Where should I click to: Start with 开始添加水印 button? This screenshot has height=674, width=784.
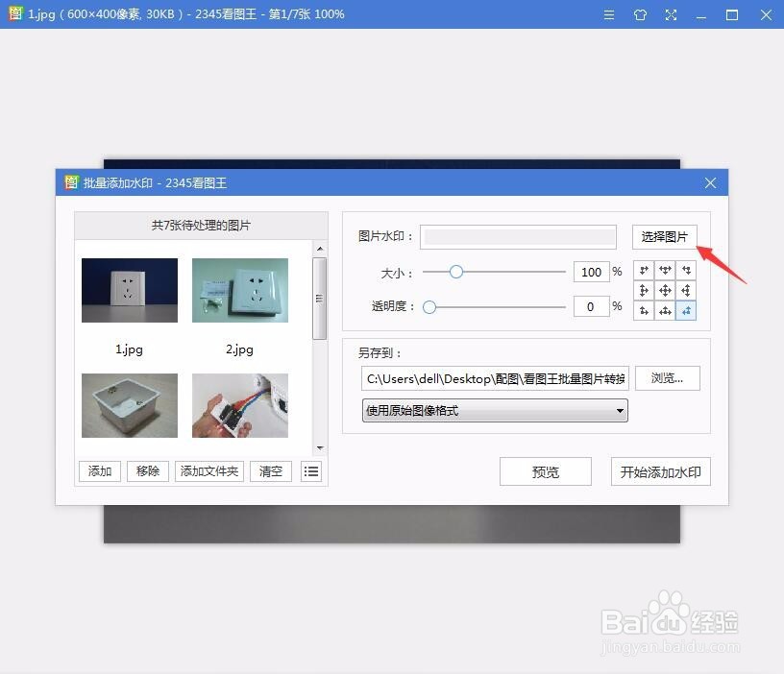point(660,471)
